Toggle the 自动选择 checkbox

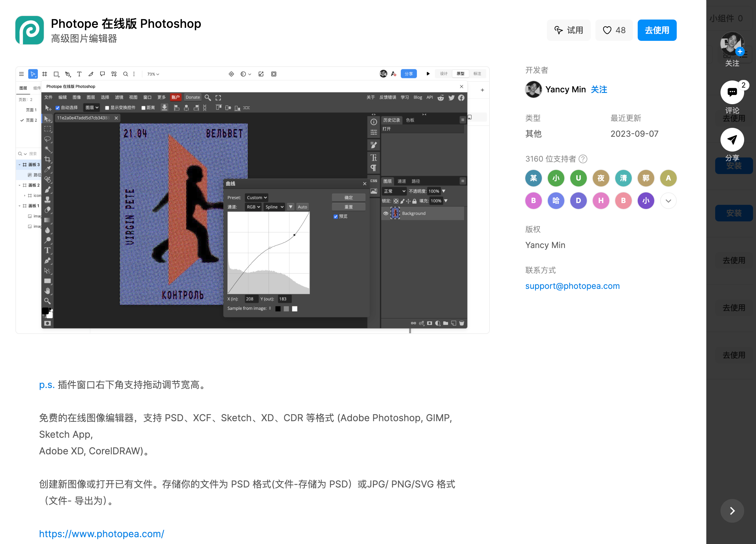(x=58, y=108)
